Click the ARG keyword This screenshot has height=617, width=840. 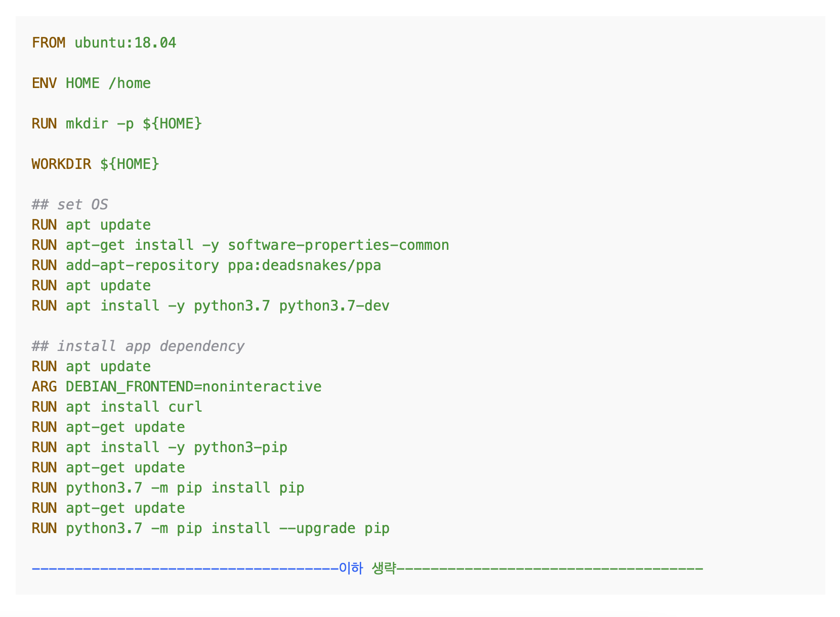click(45, 387)
